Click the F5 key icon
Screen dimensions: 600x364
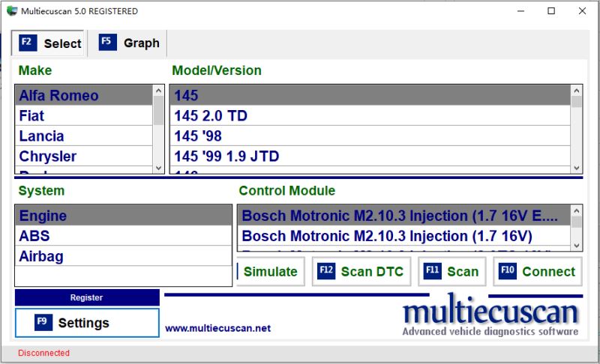[x=107, y=42]
